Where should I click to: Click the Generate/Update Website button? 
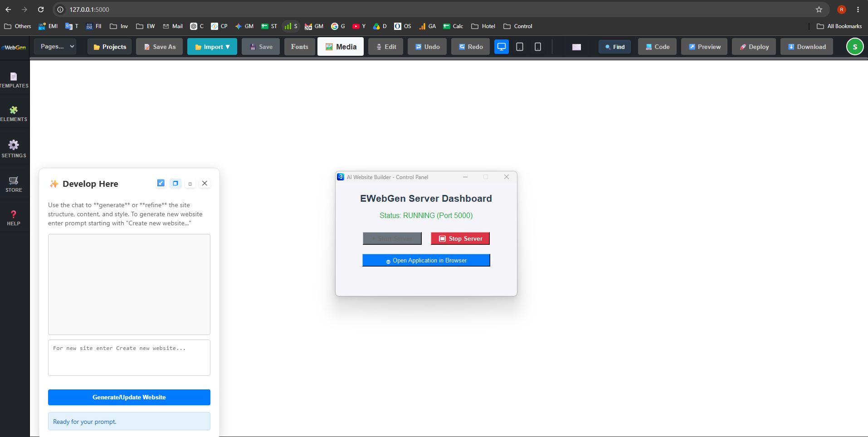[129, 397]
